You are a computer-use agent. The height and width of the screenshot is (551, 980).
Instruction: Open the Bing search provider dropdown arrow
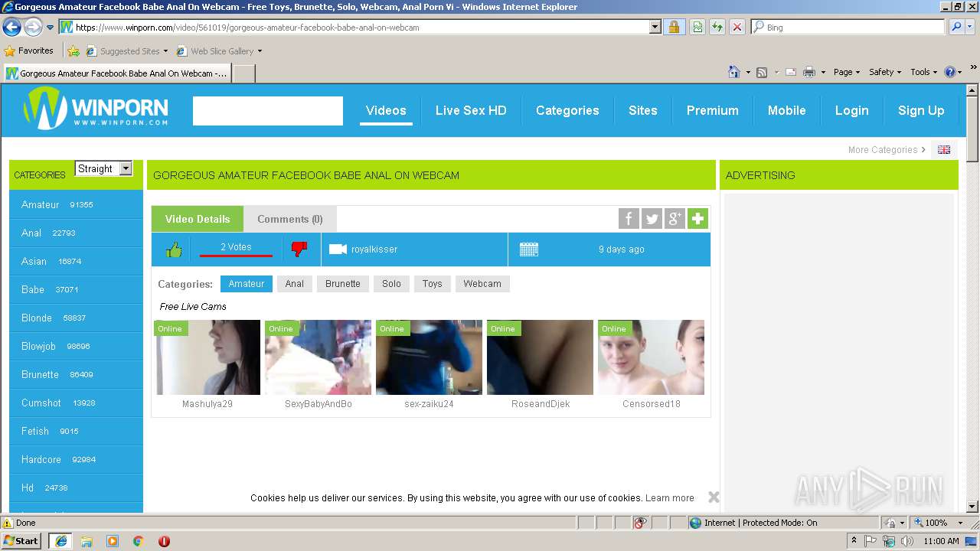click(971, 28)
